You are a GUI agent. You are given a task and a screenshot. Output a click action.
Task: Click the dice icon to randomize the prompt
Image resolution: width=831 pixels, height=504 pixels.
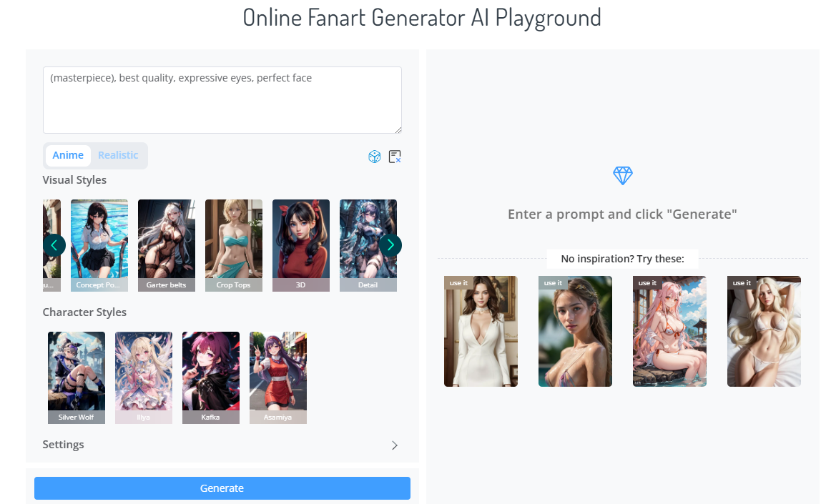click(x=374, y=156)
